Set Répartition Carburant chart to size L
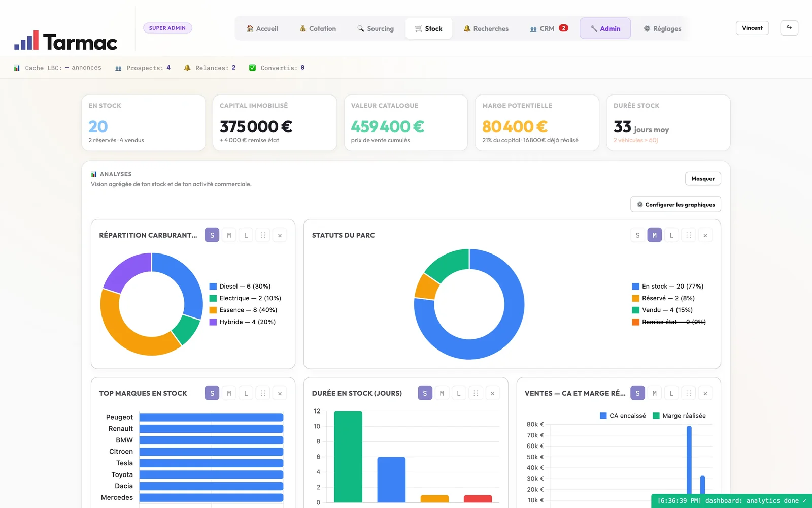The width and height of the screenshot is (812, 508). [x=246, y=235]
